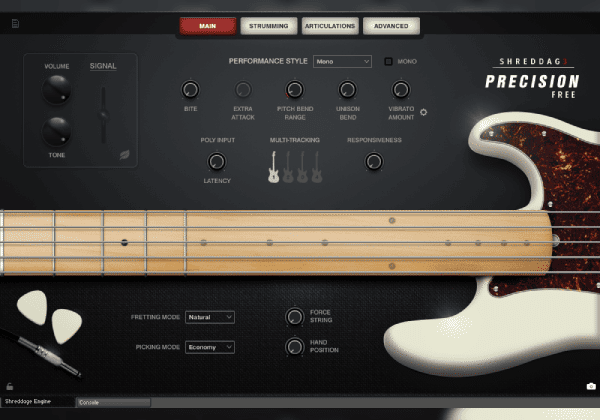The height and width of the screenshot is (420, 600).
Task: Click the lock icon at bottom left
Action: coord(10,386)
